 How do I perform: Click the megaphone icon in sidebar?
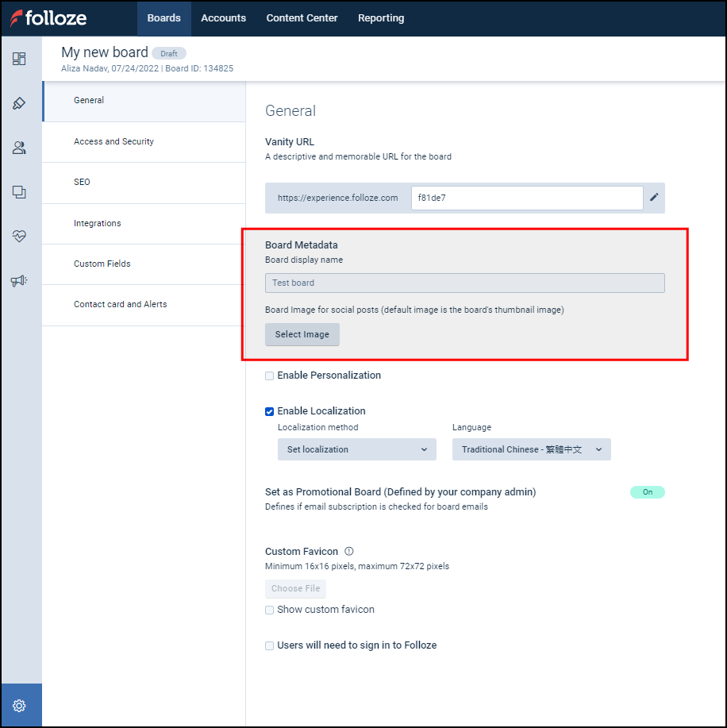click(x=19, y=280)
